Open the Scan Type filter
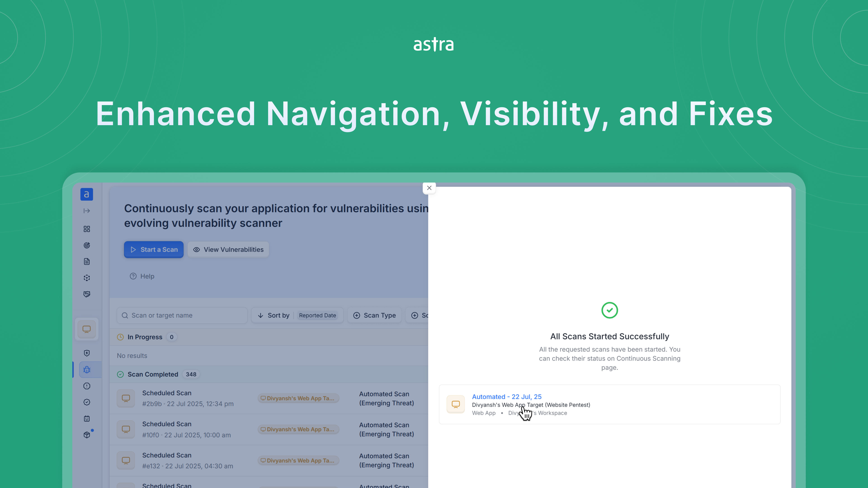The width and height of the screenshot is (868, 488). point(374,315)
